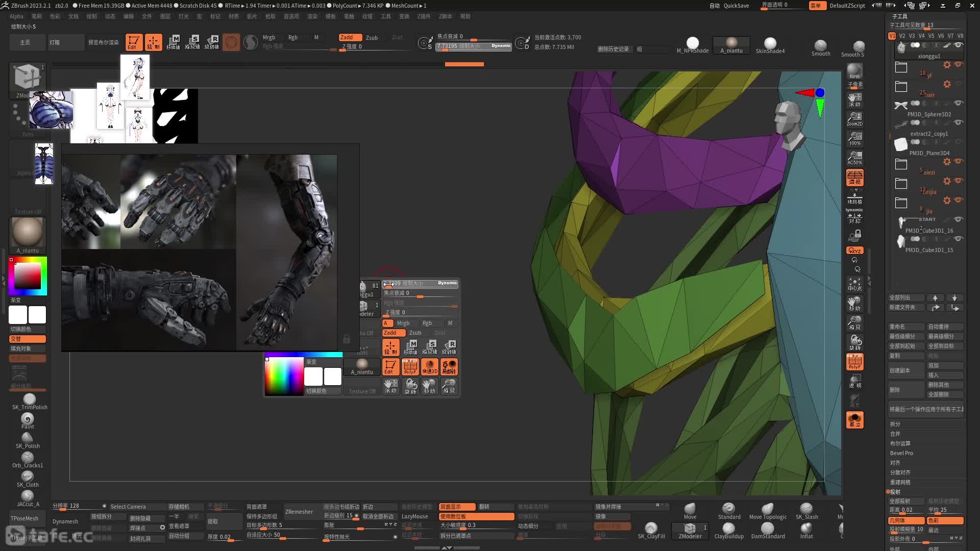This screenshot has width=980, height=551.
Task: Click the QuickSave button
Action: 736,6
